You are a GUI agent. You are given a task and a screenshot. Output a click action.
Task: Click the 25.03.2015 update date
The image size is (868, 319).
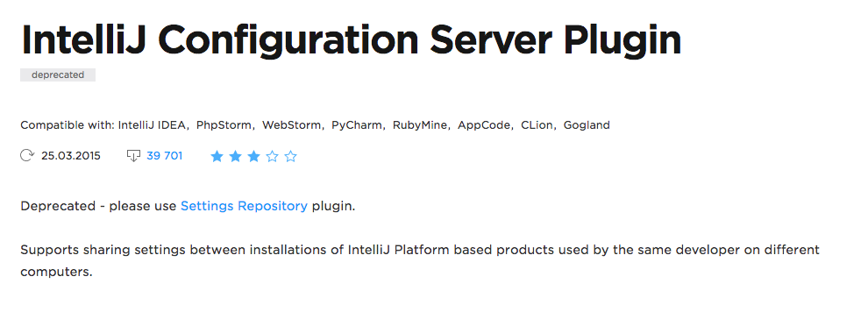[x=71, y=156]
